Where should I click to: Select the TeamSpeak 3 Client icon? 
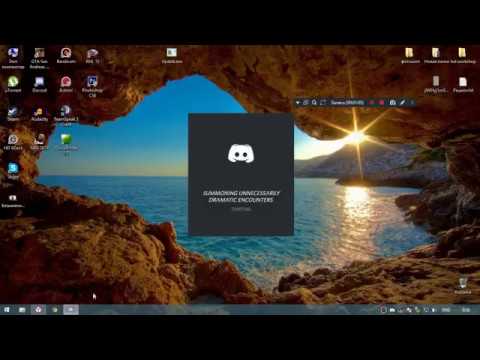66,115
